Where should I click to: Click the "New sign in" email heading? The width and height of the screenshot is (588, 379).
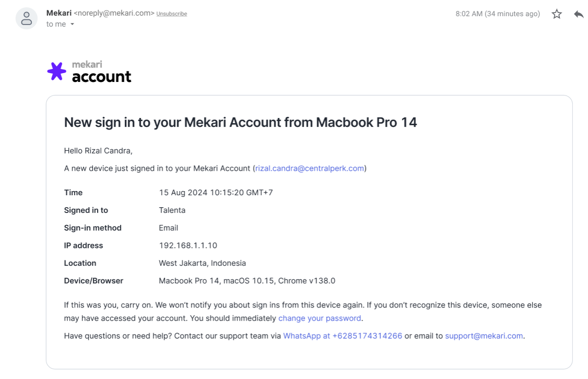coord(240,122)
